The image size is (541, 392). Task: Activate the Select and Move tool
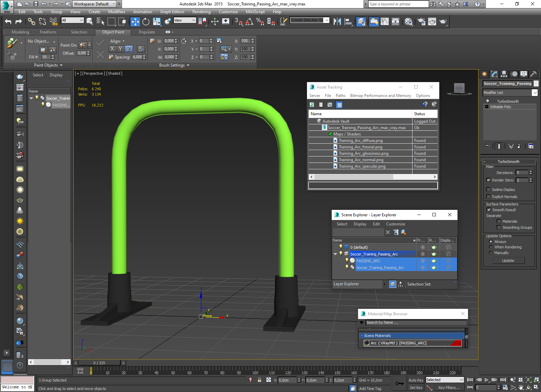pyautogui.click(x=135, y=22)
